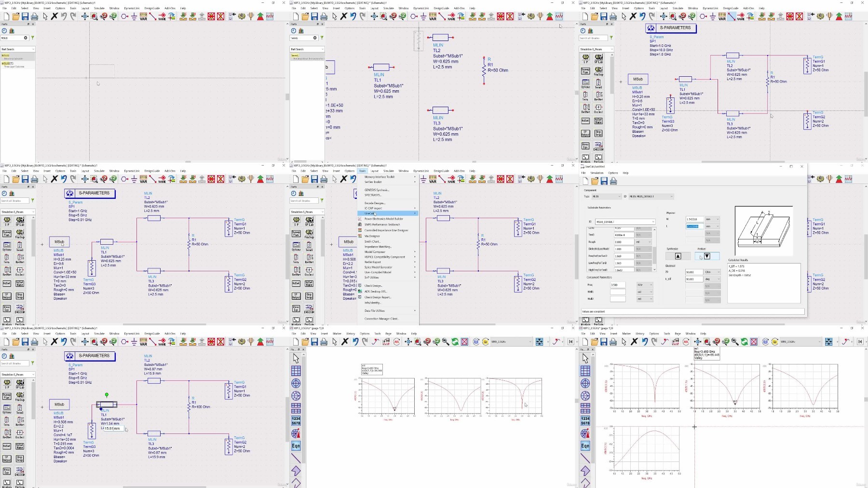The height and width of the screenshot is (488, 868).
Task: Click the filter funnel icon beside the MSUB search
Action: 32,38
